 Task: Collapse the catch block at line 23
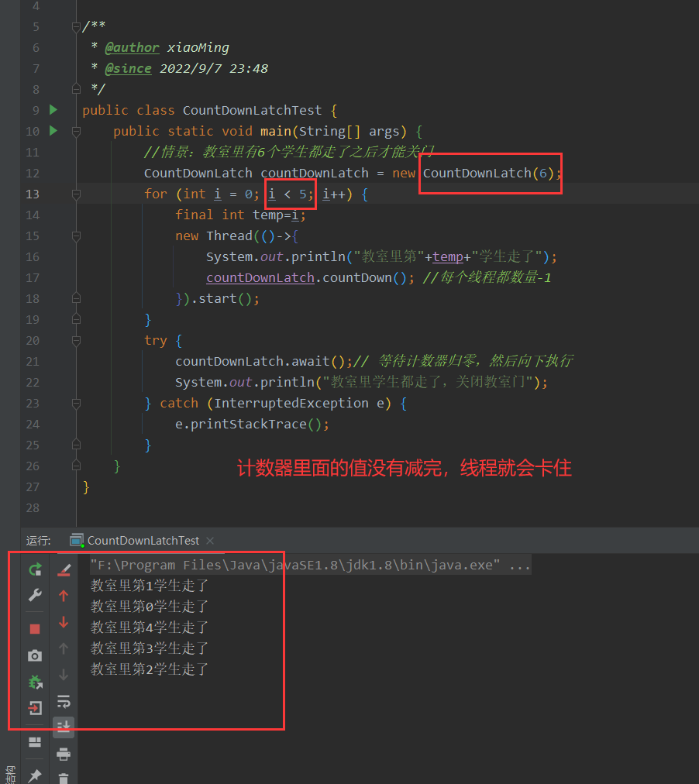click(76, 404)
